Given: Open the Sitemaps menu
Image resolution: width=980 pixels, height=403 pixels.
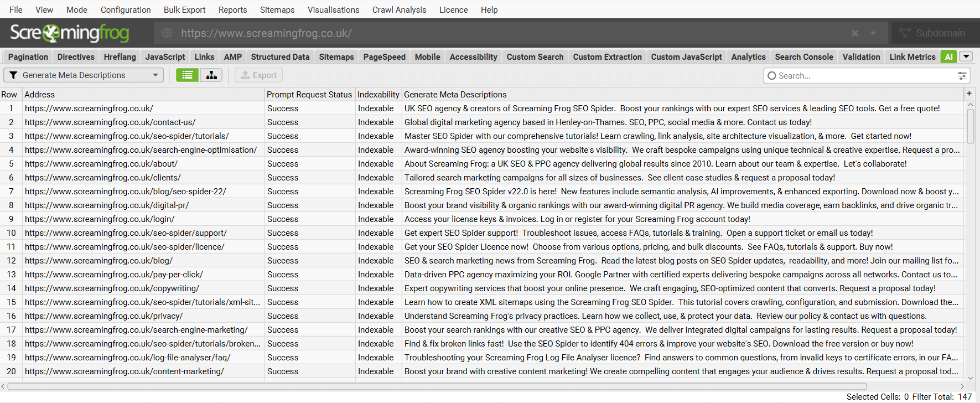Looking at the screenshot, I should coord(277,10).
